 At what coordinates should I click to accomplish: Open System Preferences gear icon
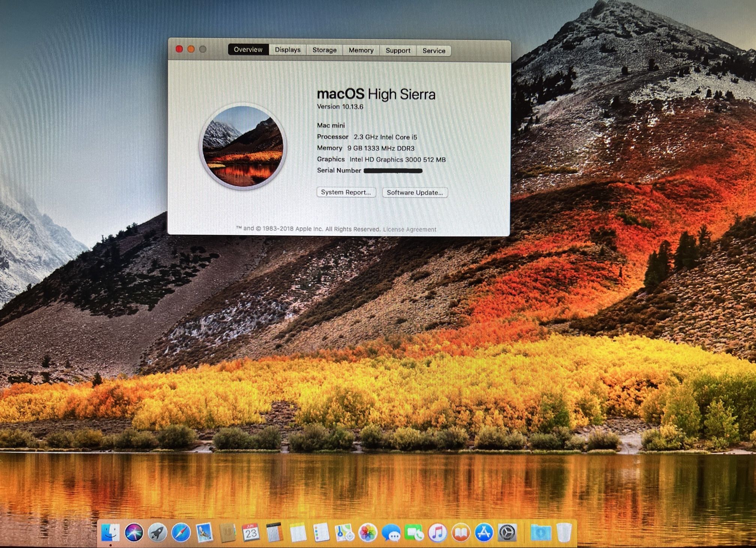pos(507,533)
